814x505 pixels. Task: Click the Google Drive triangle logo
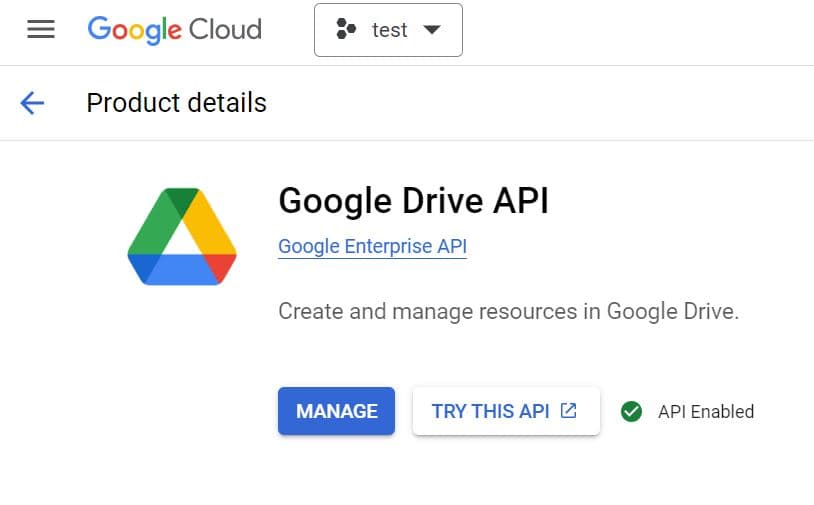coord(182,236)
